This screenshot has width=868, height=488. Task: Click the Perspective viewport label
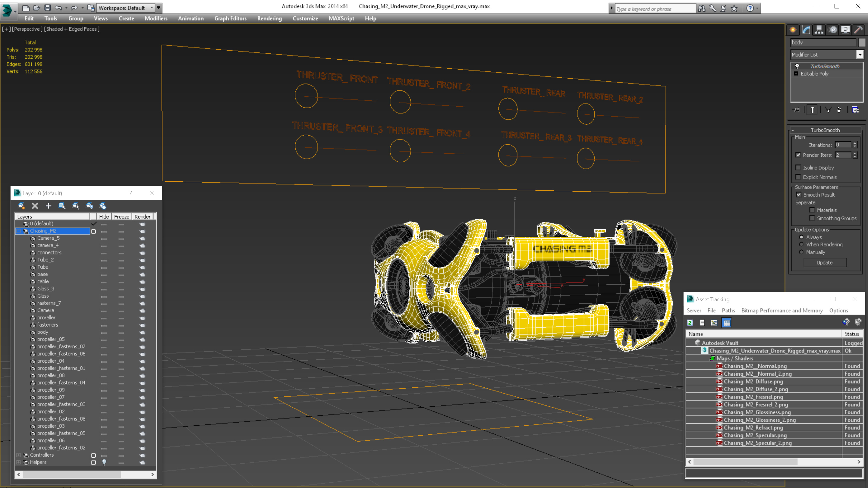click(27, 29)
